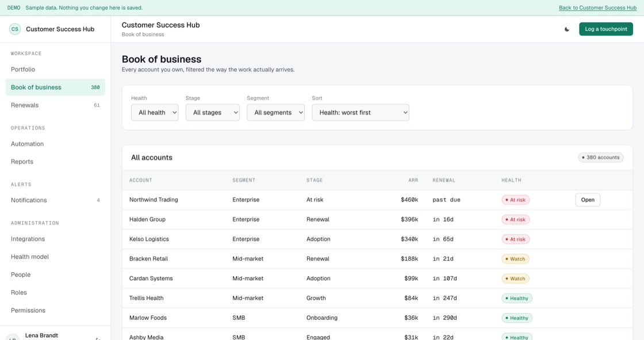The height and width of the screenshot is (340, 644).
Task: Select Trellis Health account name
Action: [146, 298]
